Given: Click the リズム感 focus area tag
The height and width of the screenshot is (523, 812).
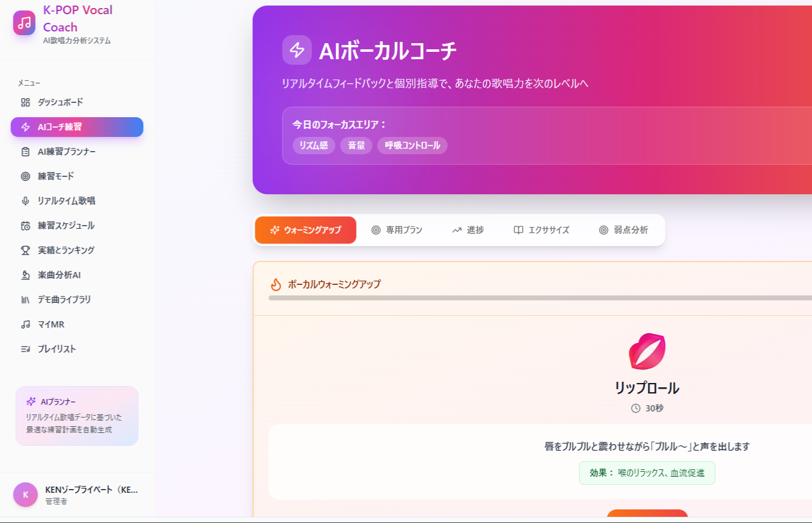Looking at the screenshot, I should pyautogui.click(x=314, y=146).
